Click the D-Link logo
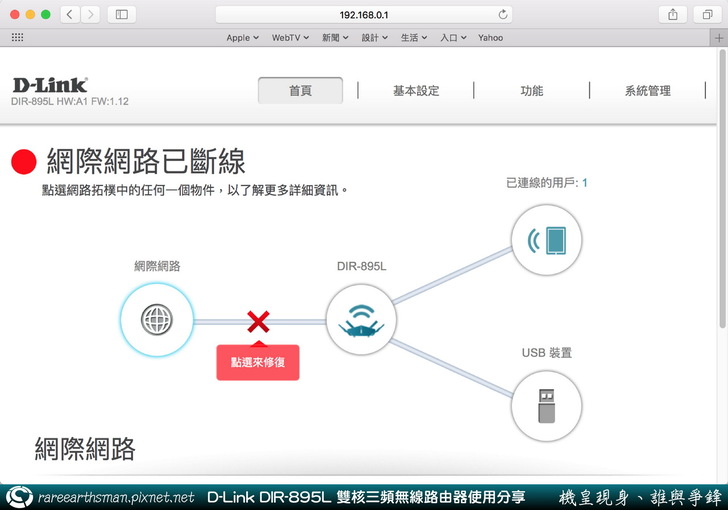The image size is (728, 510). point(50,85)
